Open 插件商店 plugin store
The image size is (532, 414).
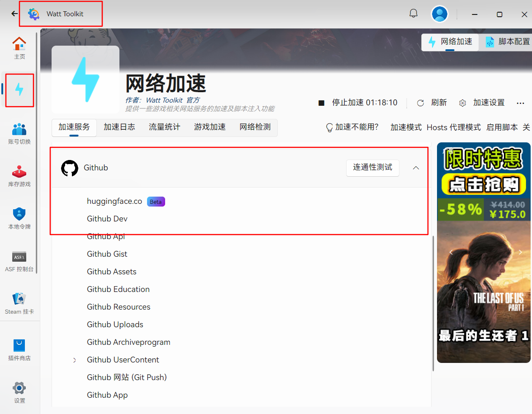pyautogui.click(x=19, y=350)
